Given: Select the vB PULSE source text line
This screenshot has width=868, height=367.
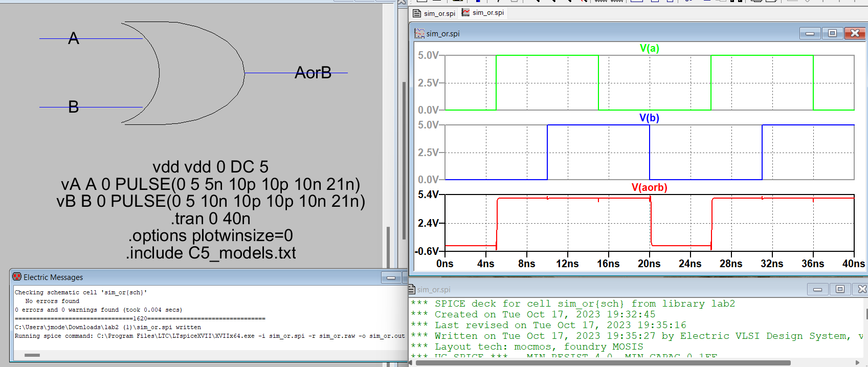Looking at the screenshot, I should pos(210,201).
